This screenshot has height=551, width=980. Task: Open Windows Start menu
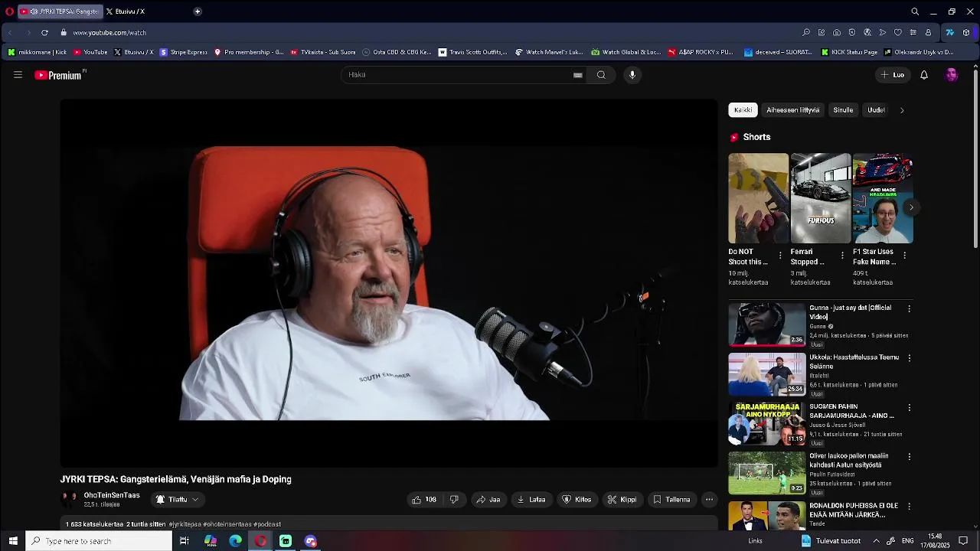(x=13, y=541)
